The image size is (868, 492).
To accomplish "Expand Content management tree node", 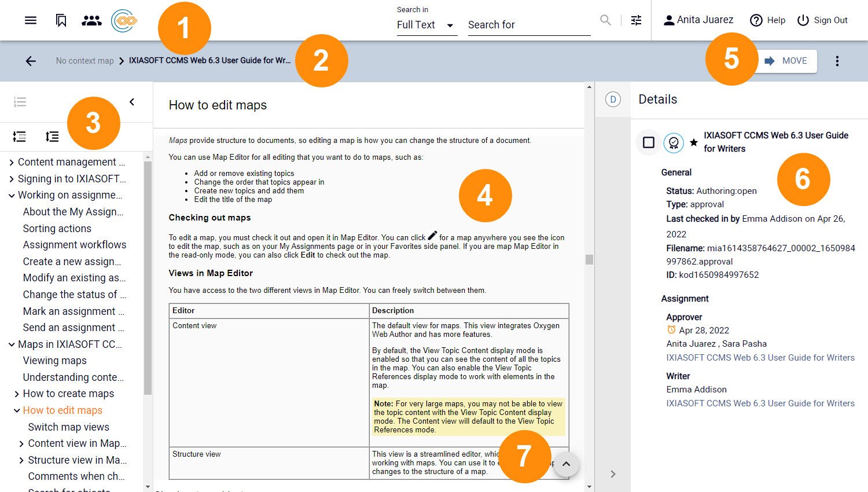I will [x=12, y=163].
